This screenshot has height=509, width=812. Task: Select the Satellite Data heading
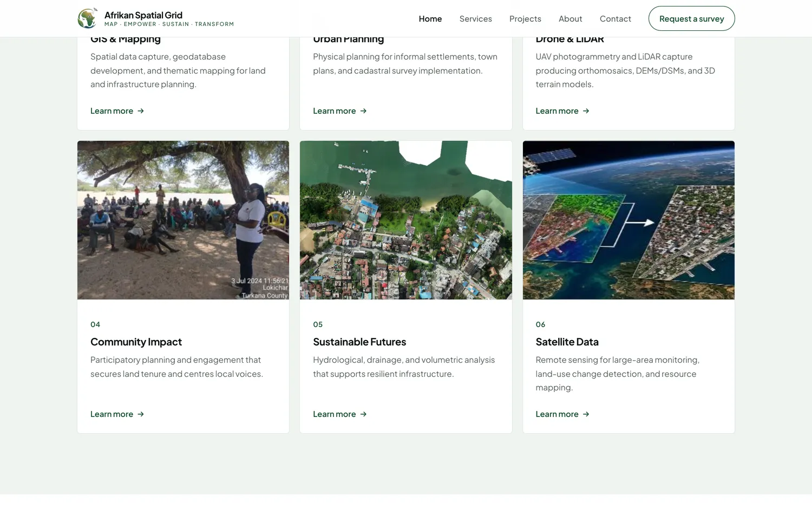(x=567, y=342)
